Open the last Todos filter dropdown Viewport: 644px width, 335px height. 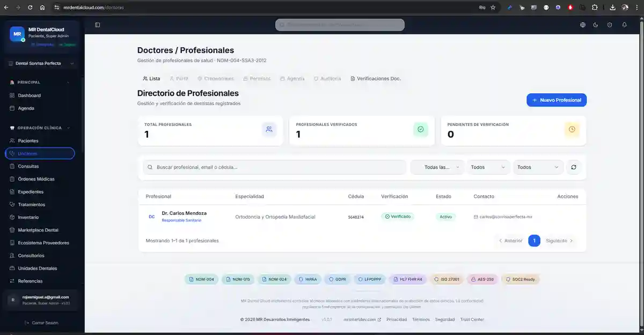click(x=538, y=167)
